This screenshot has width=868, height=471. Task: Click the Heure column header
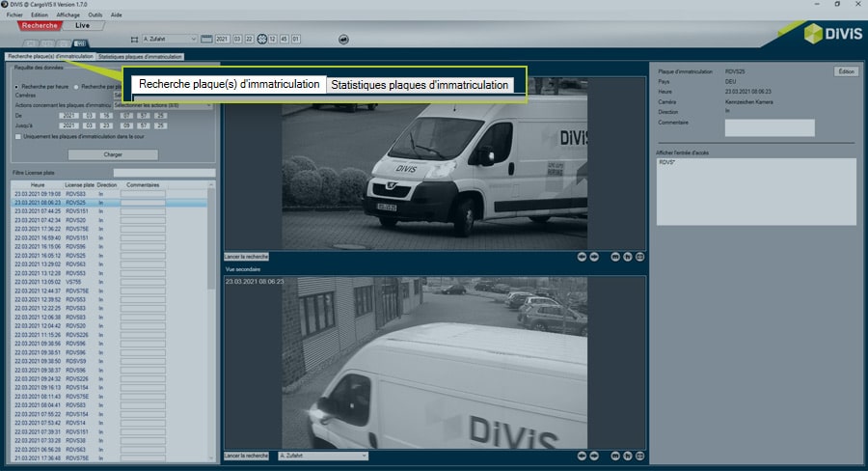(38, 185)
